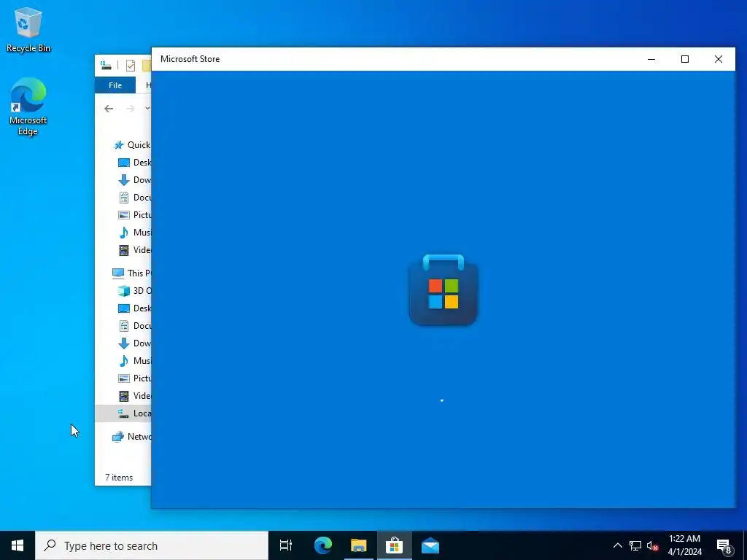747x560 pixels.
Task: Click the drive icon in File Explorer title bar
Action: click(107, 65)
